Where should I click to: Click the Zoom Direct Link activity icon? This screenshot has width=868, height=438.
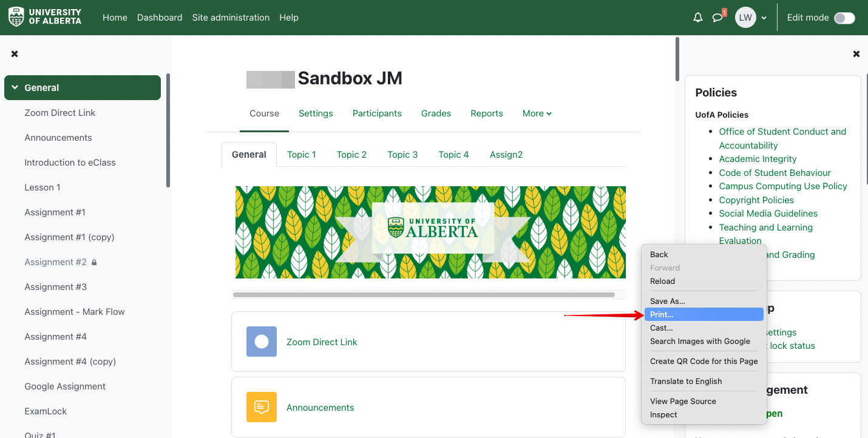[262, 342]
